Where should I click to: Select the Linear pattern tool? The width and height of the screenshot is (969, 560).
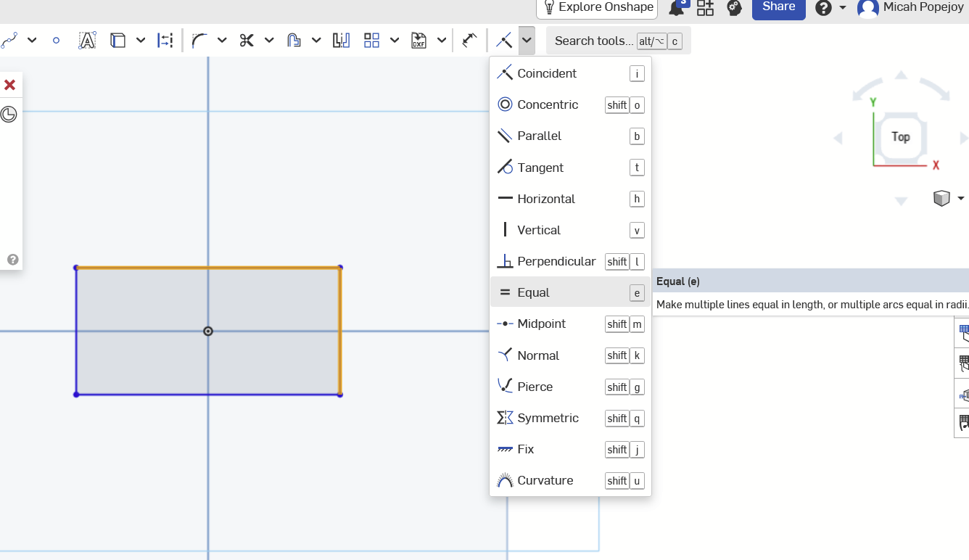point(371,41)
